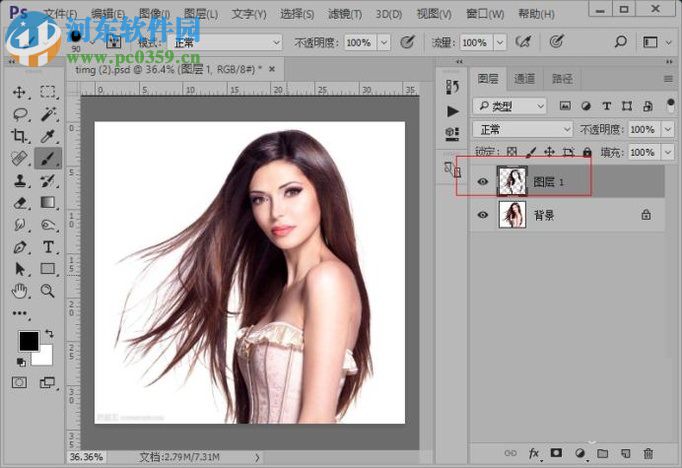
Task: Toggle lock all icon in 锁定 row
Action: [x=589, y=152]
